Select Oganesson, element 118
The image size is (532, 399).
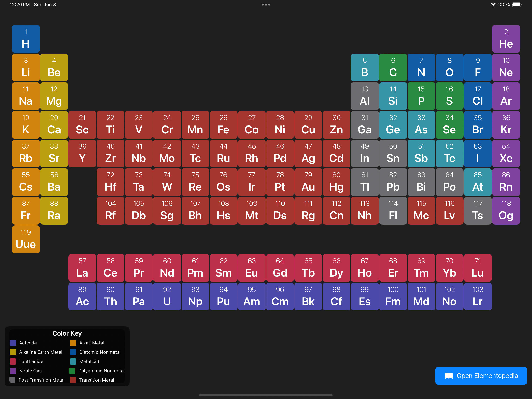point(506,211)
